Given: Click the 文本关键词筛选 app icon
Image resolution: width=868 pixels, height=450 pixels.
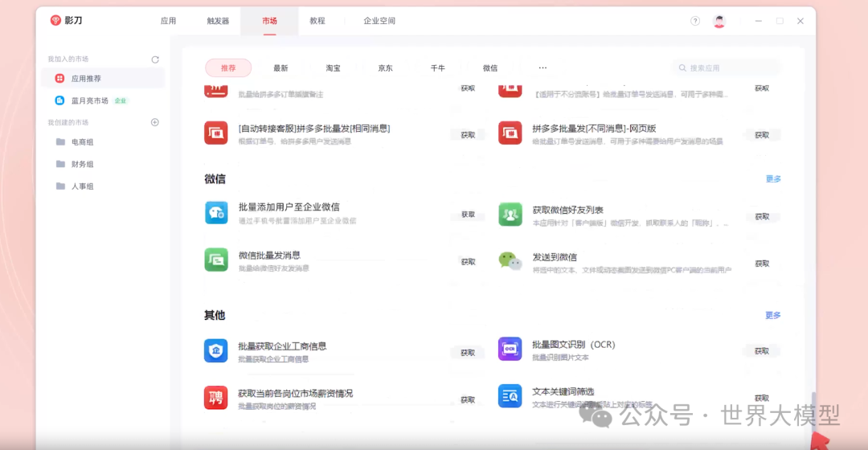Looking at the screenshot, I should coord(510,396).
